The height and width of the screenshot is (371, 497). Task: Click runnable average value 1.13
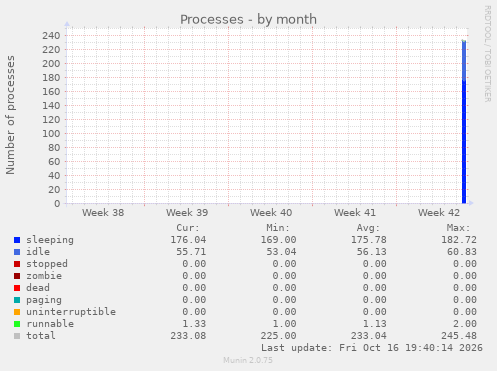tap(375, 324)
